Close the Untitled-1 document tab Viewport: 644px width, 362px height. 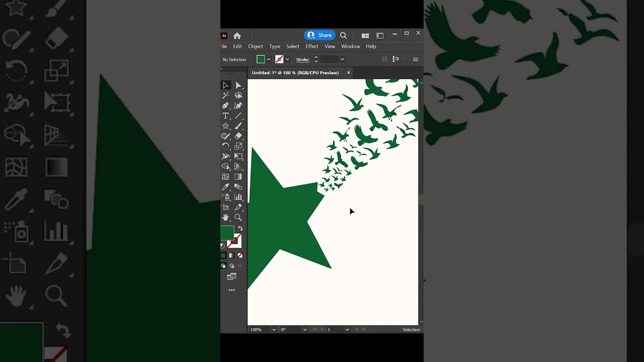348,73
